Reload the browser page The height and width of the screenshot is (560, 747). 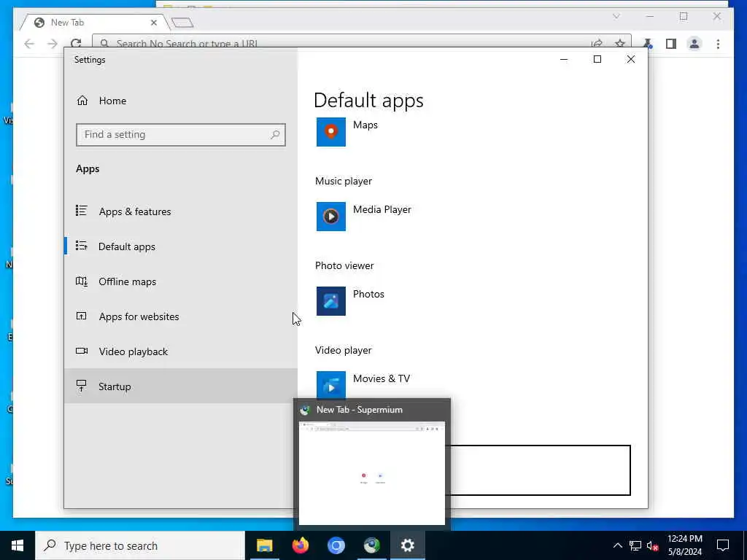(75, 44)
